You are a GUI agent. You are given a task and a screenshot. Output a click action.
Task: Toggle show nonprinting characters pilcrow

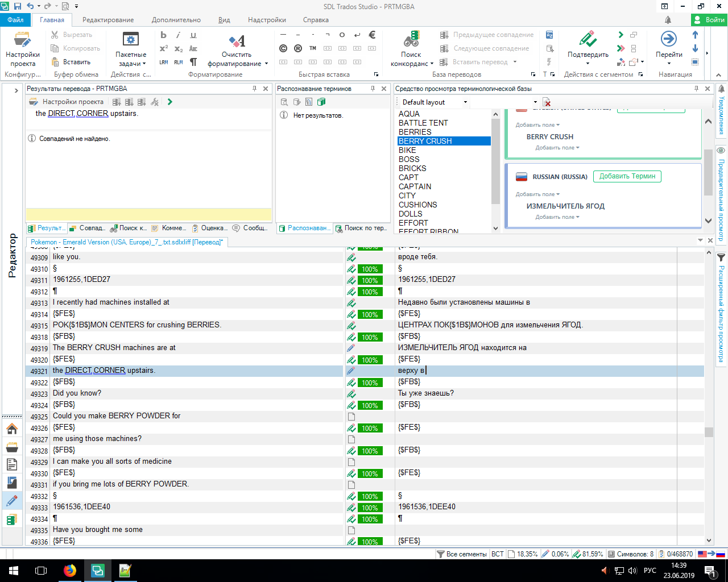click(193, 62)
